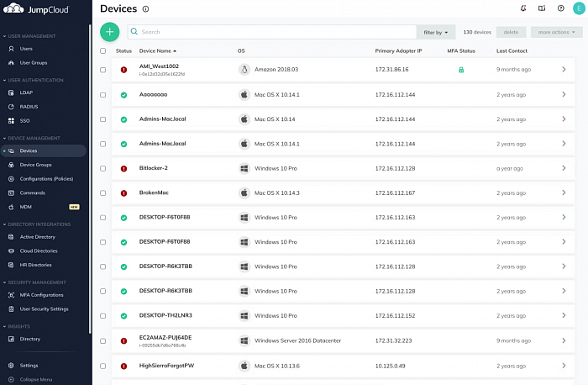Viewport: 588px width, 385px height.
Task: Collapse the Insights section
Action: 17,326
